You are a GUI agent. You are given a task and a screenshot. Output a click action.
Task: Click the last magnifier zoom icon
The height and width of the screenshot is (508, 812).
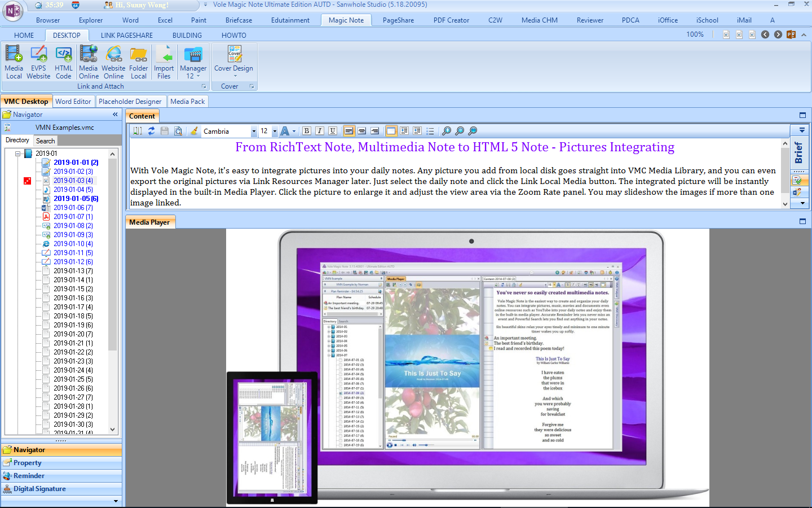(x=473, y=131)
